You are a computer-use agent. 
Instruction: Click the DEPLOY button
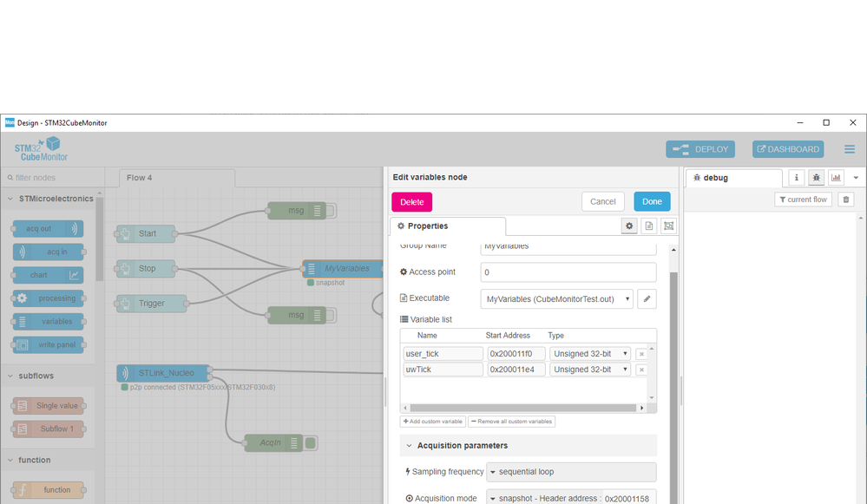click(700, 149)
